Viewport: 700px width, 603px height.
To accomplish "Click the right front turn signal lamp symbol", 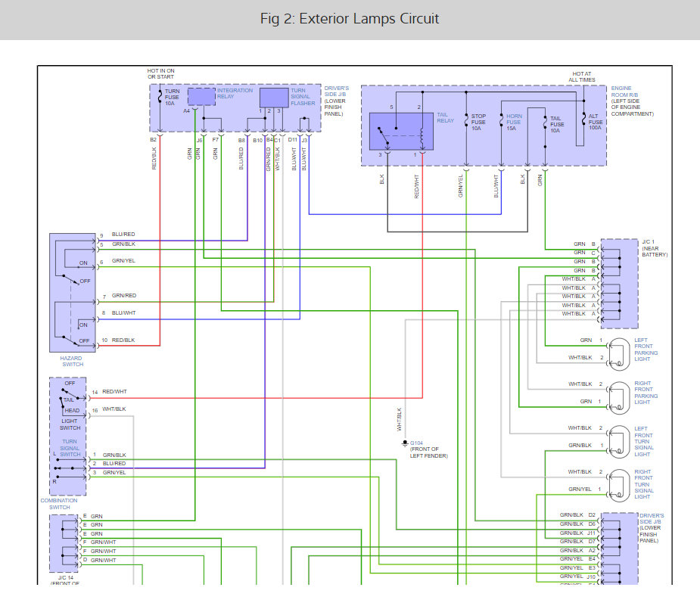I will (x=619, y=485).
